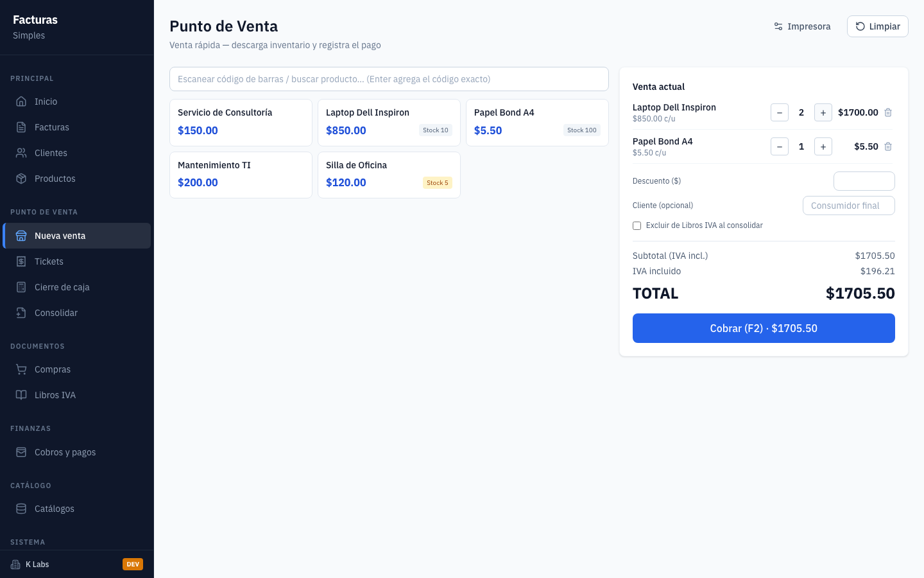
Task: Open the Productos section
Action: [77, 179]
